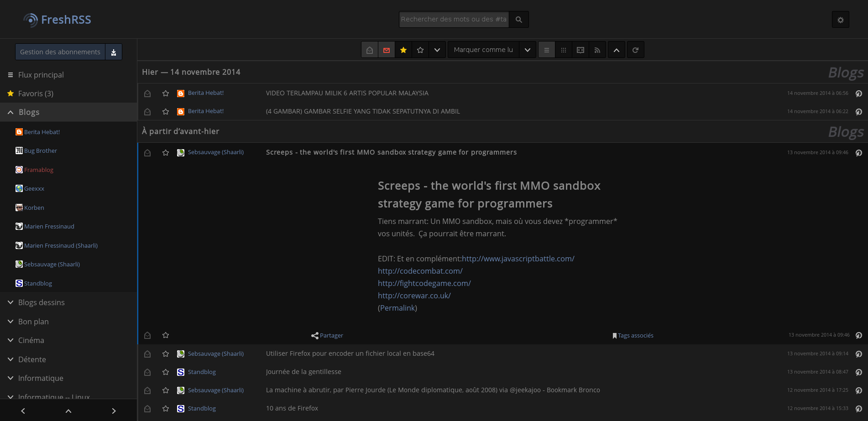Collapse the Blogs category
This screenshot has width=868, height=421.
point(10,112)
